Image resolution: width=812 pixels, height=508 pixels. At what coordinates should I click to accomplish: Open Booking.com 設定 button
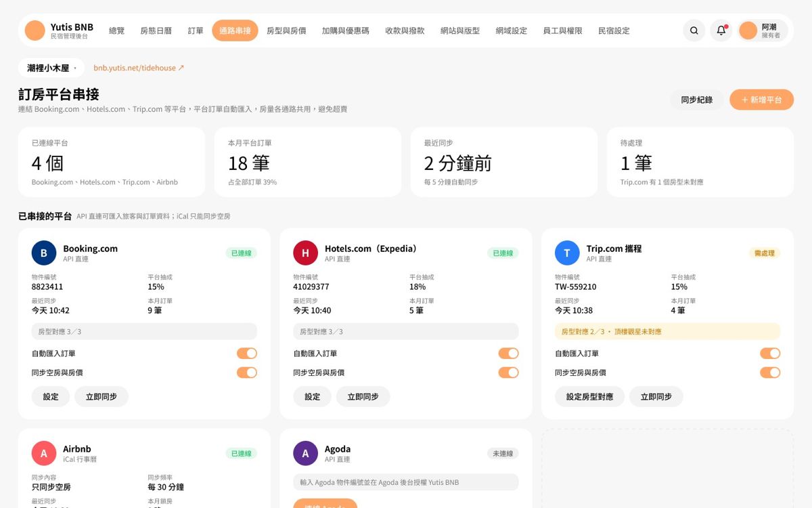tap(51, 397)
